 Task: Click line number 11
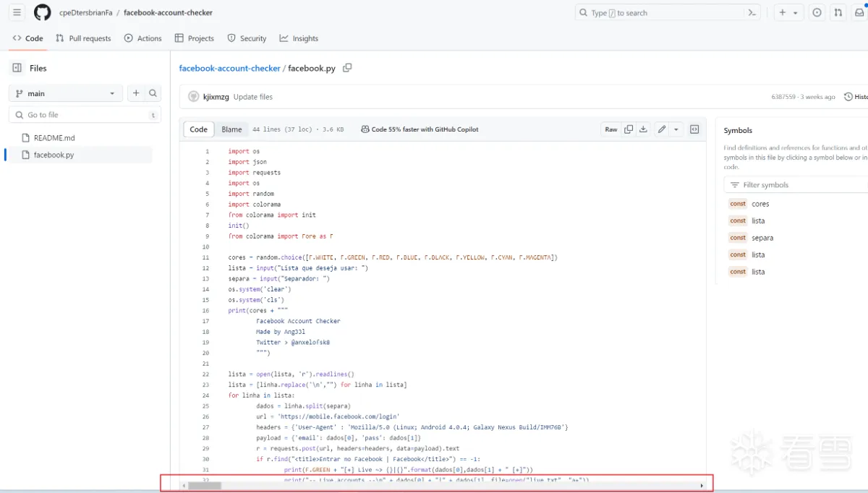pos(205,257)
